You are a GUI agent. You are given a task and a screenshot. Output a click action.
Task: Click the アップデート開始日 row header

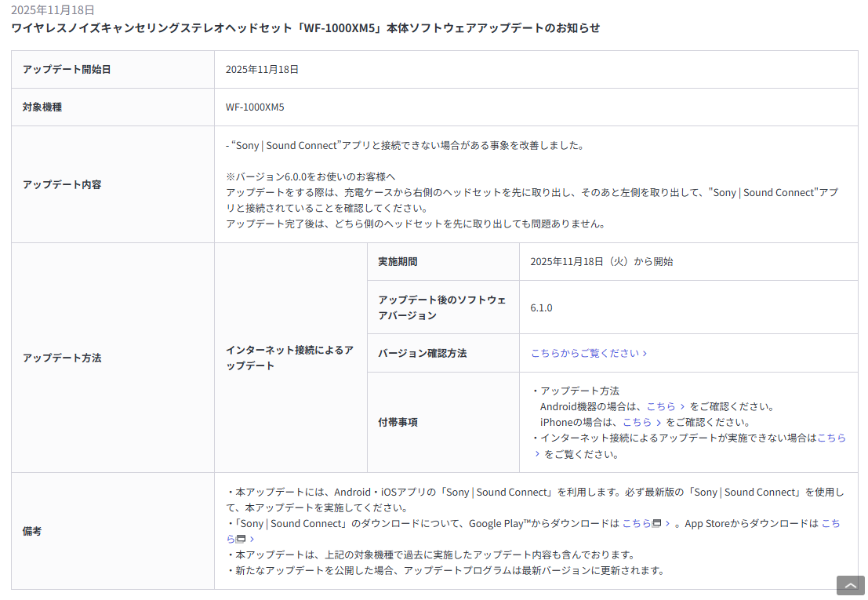click(67, 70)
